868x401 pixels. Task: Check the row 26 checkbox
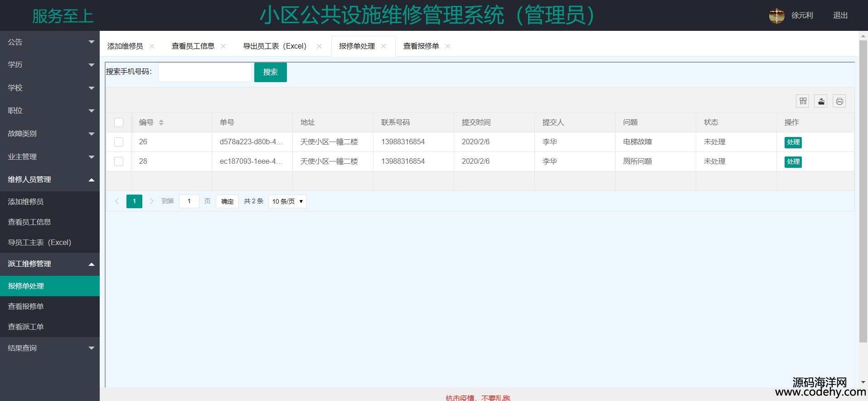[x=119, y=142]
